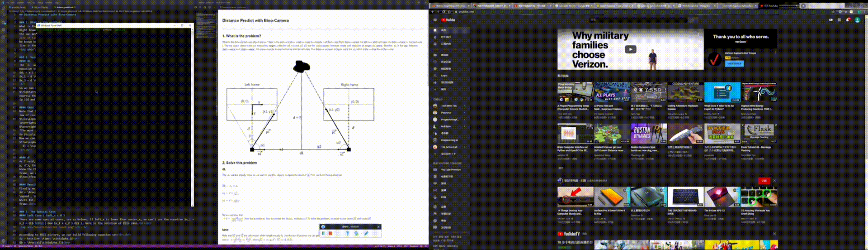Open the YouTube account avatar menu

857,20
